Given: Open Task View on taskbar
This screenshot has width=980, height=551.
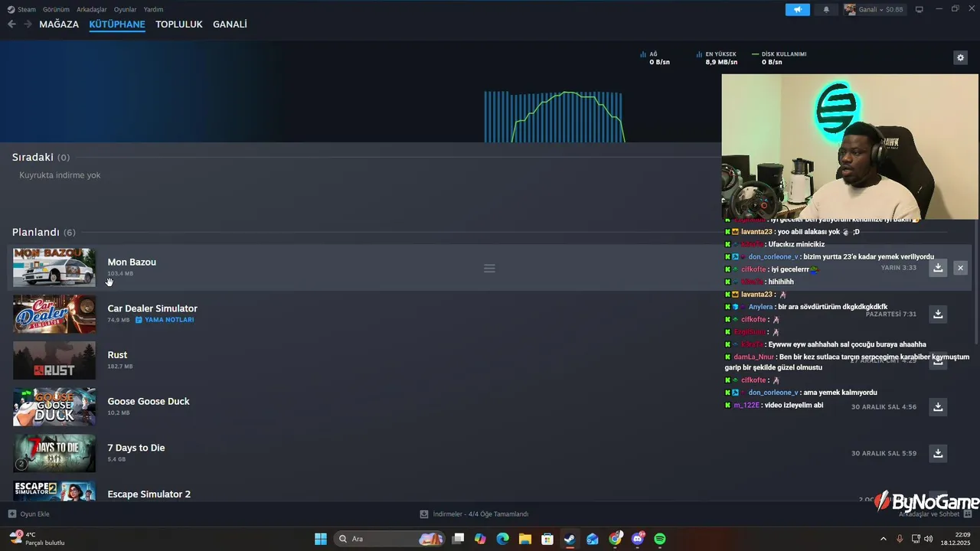Looking at the screenshot, I should (x=458, y=539).
